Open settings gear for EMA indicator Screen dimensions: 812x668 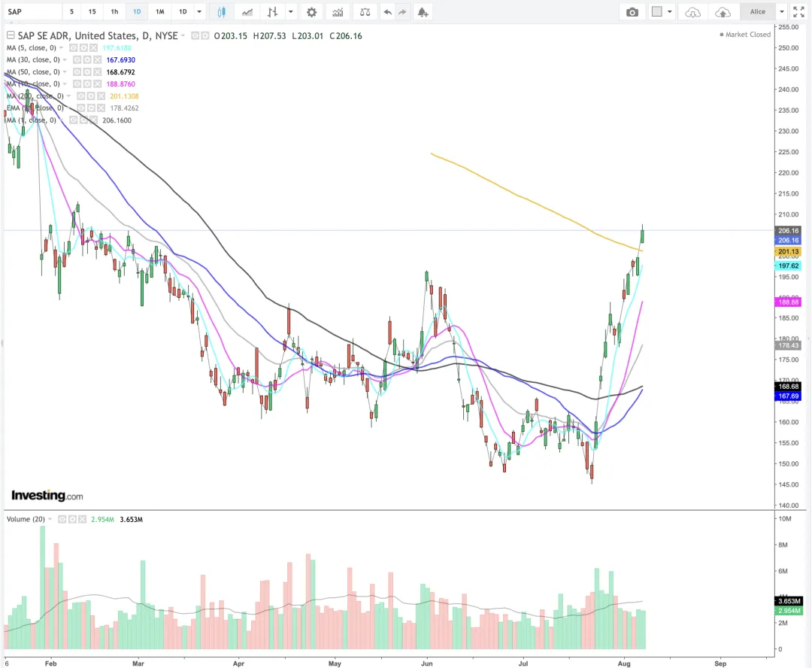pyautogui.click(x=91, y=108)
